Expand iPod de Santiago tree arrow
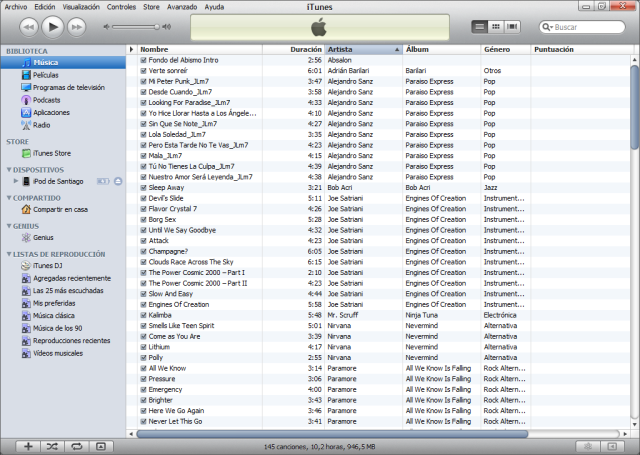Image resolution: width=640 pixels, height=455 pixels. 16,181
